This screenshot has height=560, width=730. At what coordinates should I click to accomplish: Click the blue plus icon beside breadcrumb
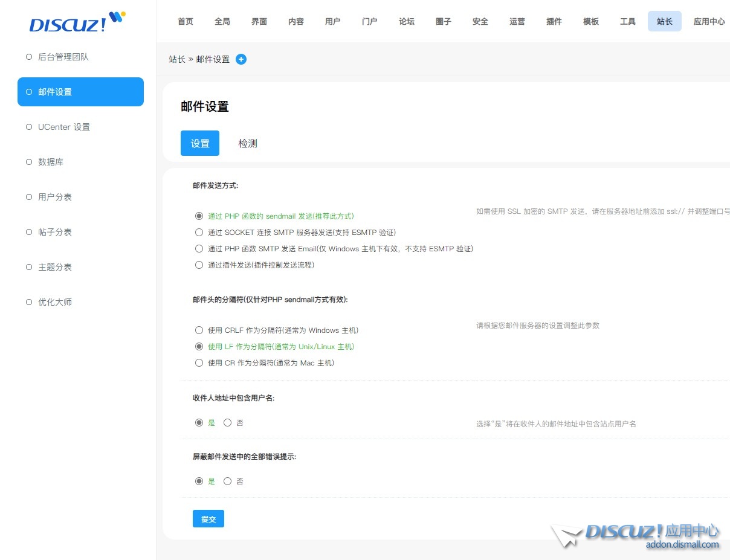click(241, 59)
